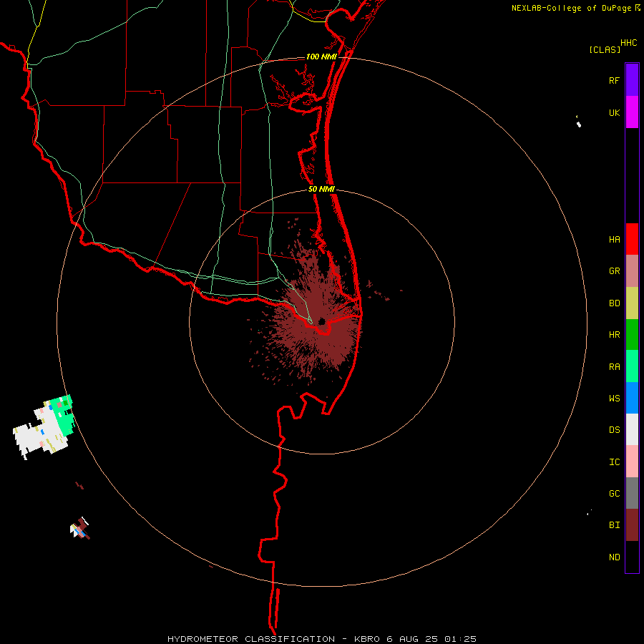The image size is (644, 644).
Task: Click the WS legend label
Action: tap(614, 398)
